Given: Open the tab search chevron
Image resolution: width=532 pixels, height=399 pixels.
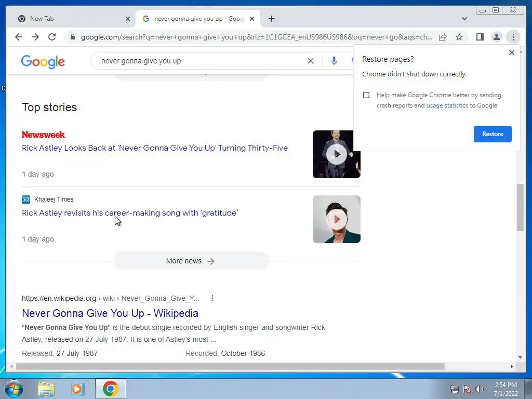Looking at the screenshot, I should (x=464, y=19).
